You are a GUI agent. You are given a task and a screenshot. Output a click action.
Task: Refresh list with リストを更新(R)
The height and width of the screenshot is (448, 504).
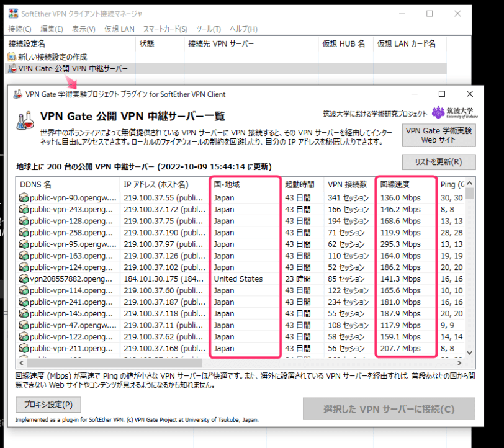point(439,162)
